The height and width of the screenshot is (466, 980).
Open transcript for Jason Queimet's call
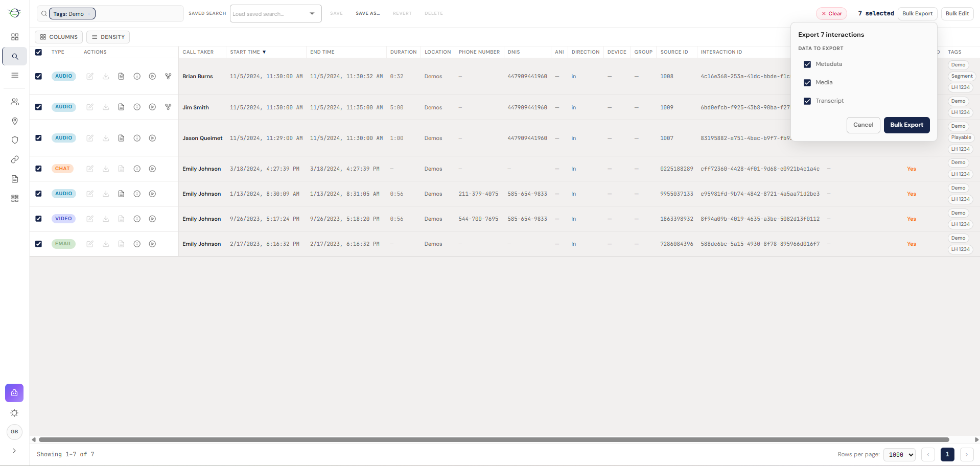pyautogui.click(x=121, y=138)
